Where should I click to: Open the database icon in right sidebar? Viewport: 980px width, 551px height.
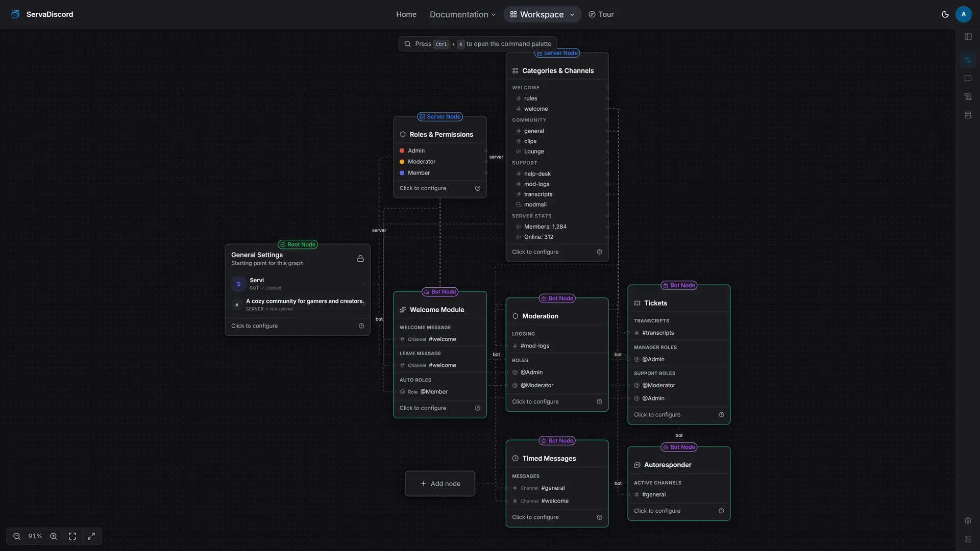(x=968, y=115)
